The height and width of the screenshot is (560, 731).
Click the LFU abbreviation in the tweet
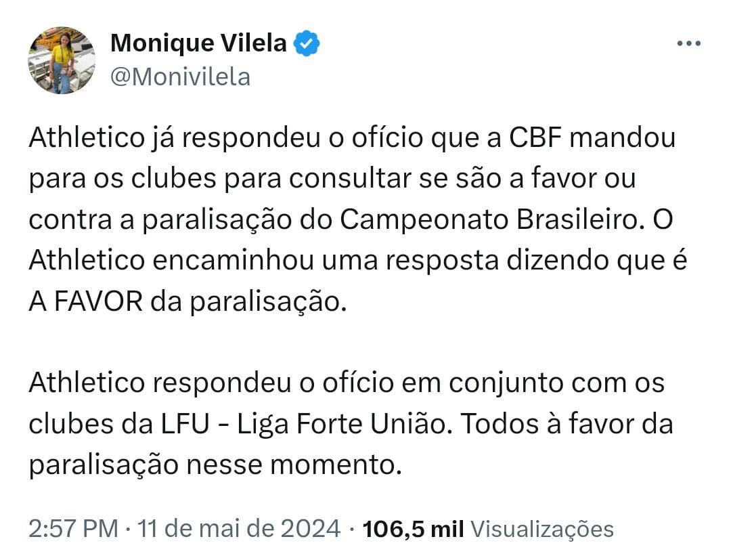(x=185, y=425)
